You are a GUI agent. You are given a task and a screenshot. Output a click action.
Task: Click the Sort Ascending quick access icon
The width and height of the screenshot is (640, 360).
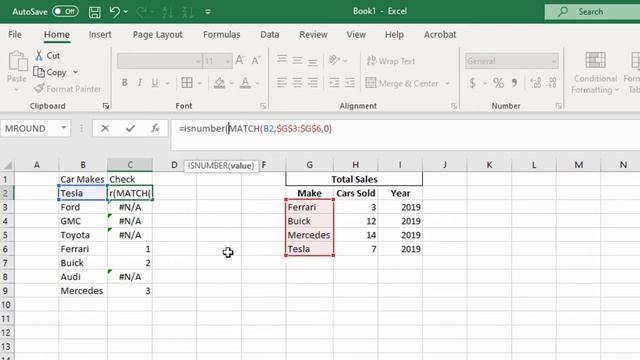167,12
